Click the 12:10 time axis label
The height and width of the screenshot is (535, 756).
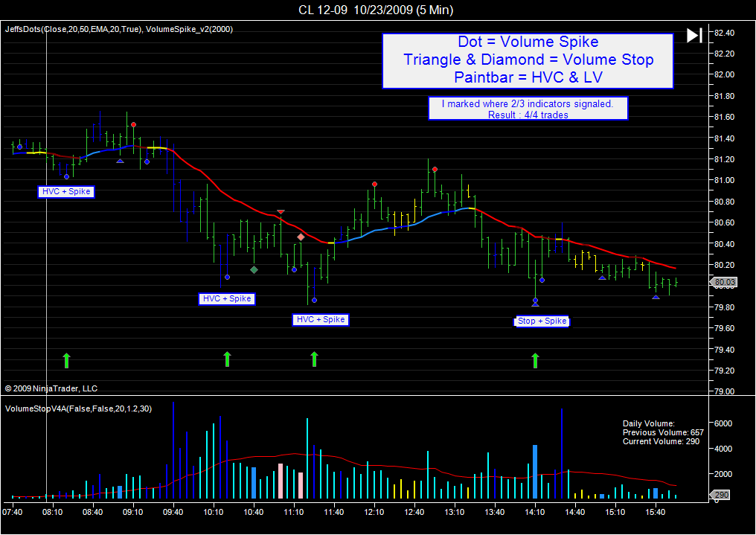coord(374,512)
